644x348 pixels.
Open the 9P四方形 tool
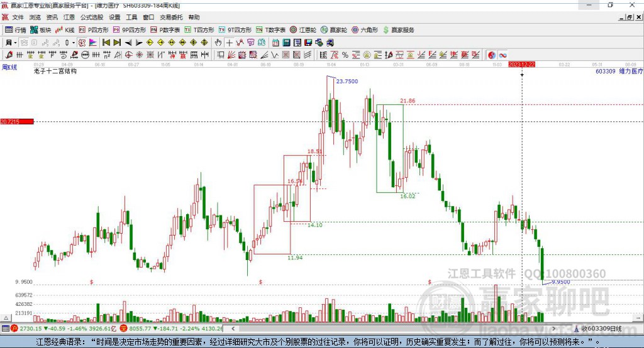pos(130,30)
